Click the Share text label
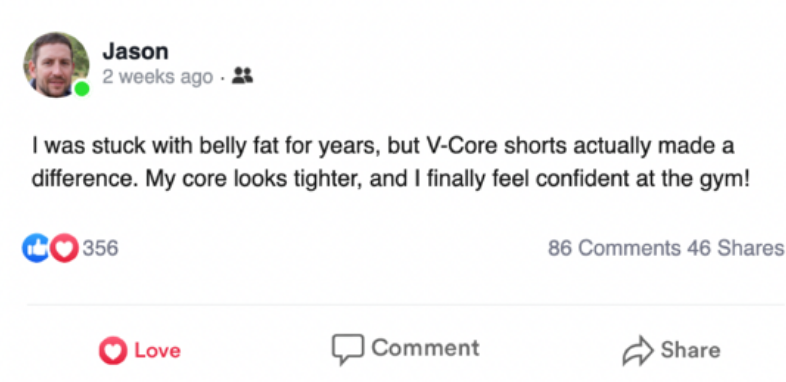Screen dimensions: 786x382 690,350
